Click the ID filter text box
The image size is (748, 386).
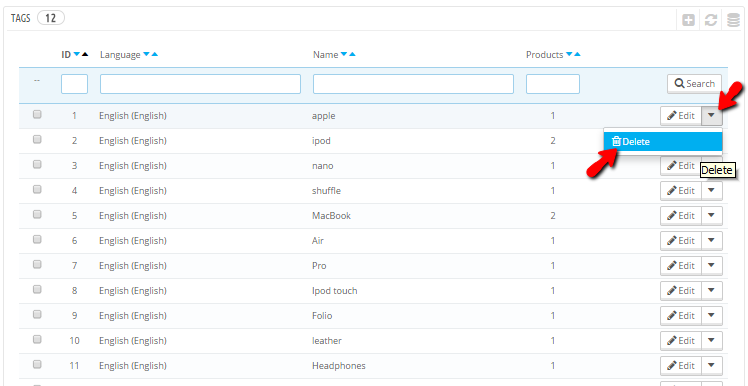74,84
